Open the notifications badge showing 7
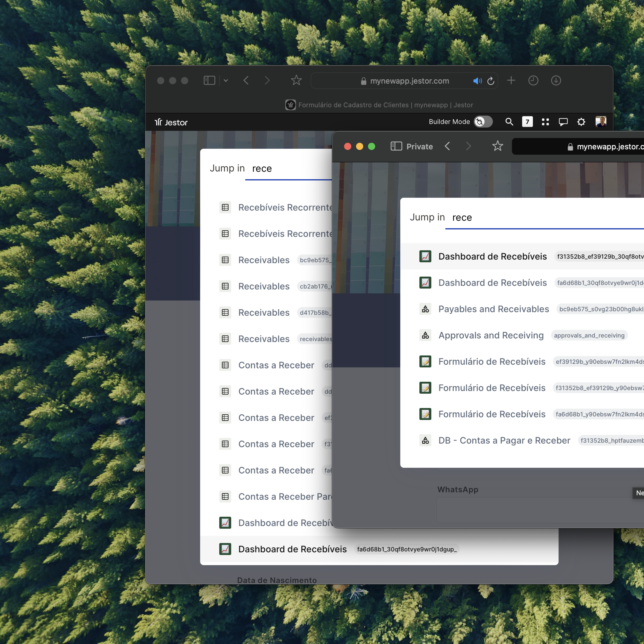 click(x=527, y=122)
